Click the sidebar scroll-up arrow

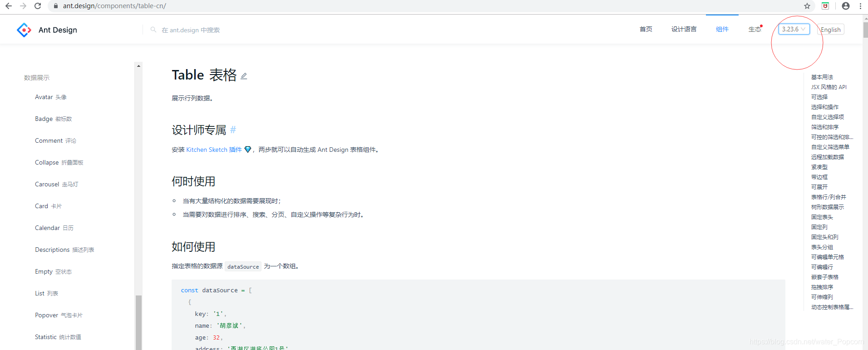click(138, 66)
